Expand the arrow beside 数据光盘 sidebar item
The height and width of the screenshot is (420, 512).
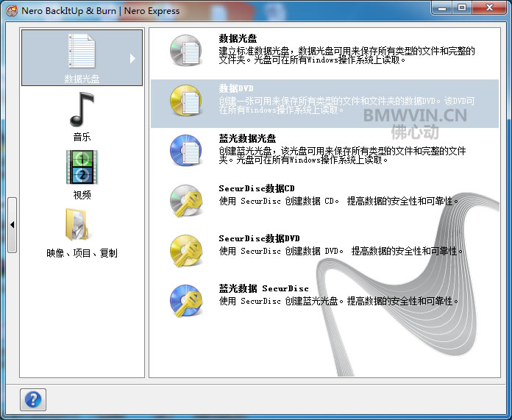click(x=132, y=58)
